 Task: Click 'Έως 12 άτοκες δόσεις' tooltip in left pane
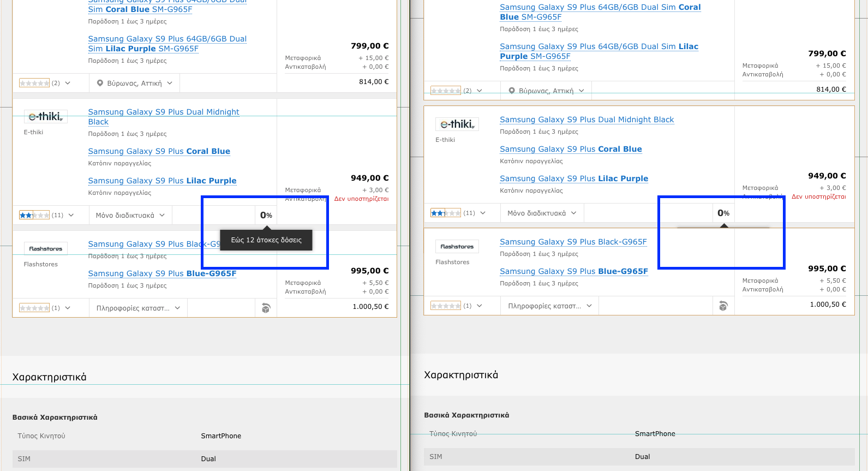coord(266,240)
